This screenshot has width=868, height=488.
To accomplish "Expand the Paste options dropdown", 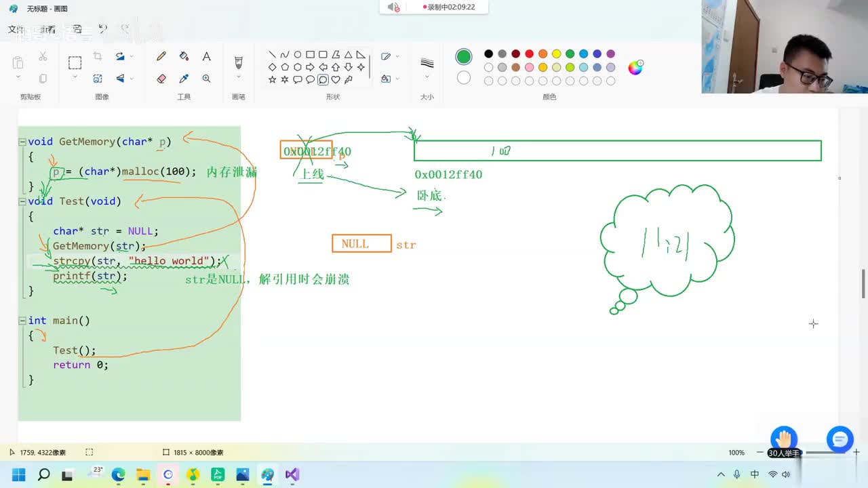I will point(18,77).
